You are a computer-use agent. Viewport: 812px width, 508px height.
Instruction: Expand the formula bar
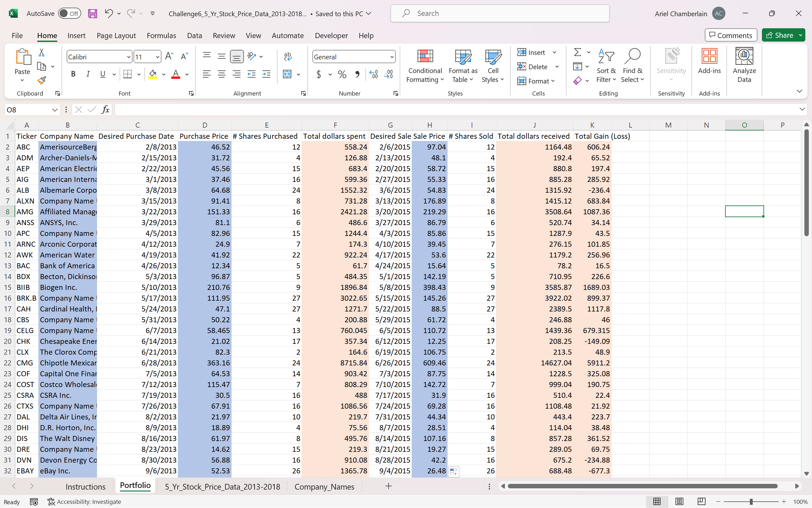[802, 109]
